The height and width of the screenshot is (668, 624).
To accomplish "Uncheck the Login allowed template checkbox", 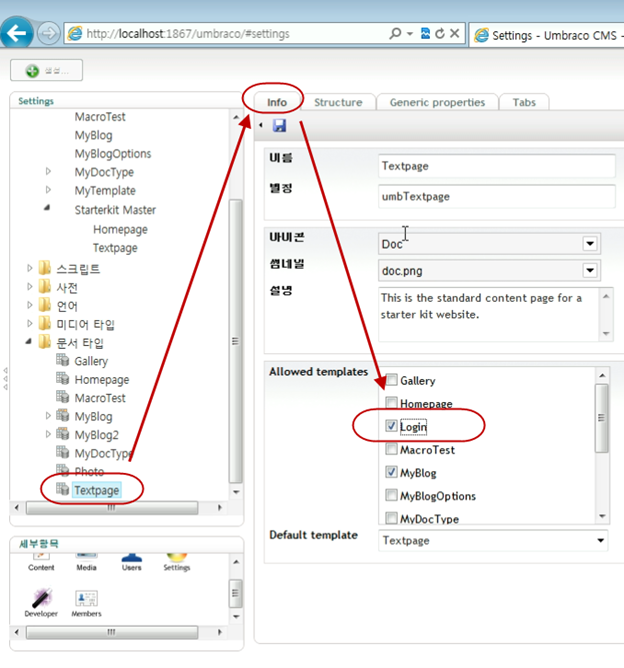I will [x=391, y=426].
